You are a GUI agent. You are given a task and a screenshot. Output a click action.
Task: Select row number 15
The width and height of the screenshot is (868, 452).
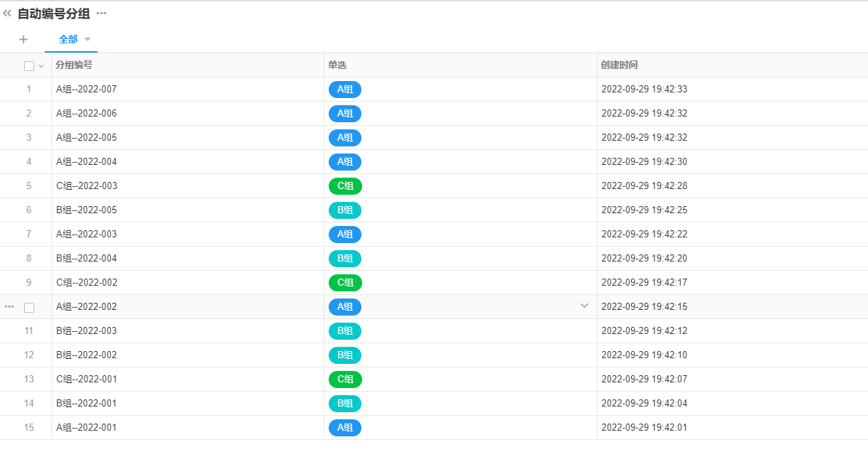click(x=29, y=428)
